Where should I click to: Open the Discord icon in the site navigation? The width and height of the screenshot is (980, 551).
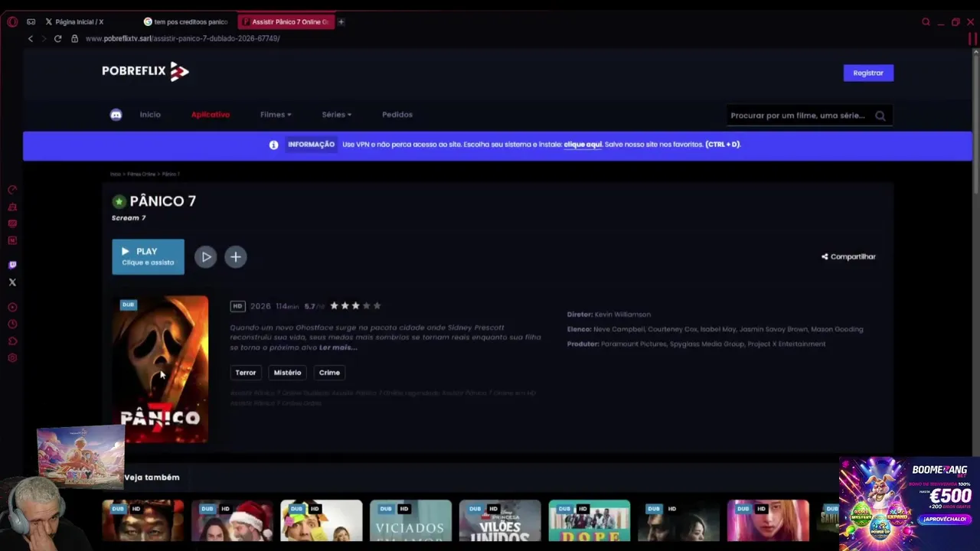116,115
